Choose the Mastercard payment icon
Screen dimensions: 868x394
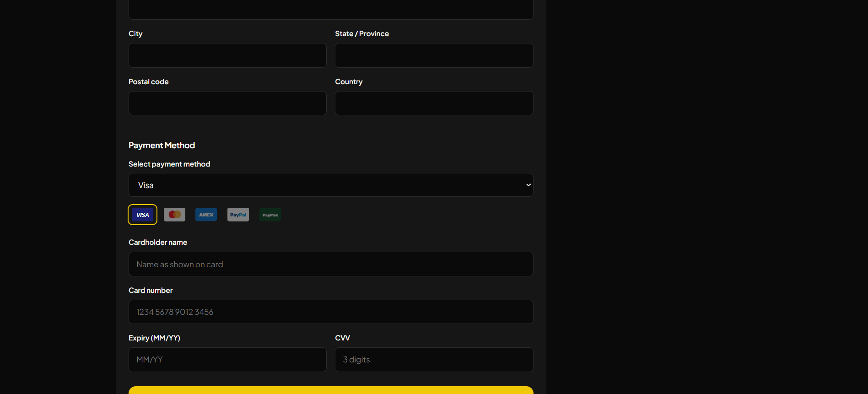pos(174,215)
